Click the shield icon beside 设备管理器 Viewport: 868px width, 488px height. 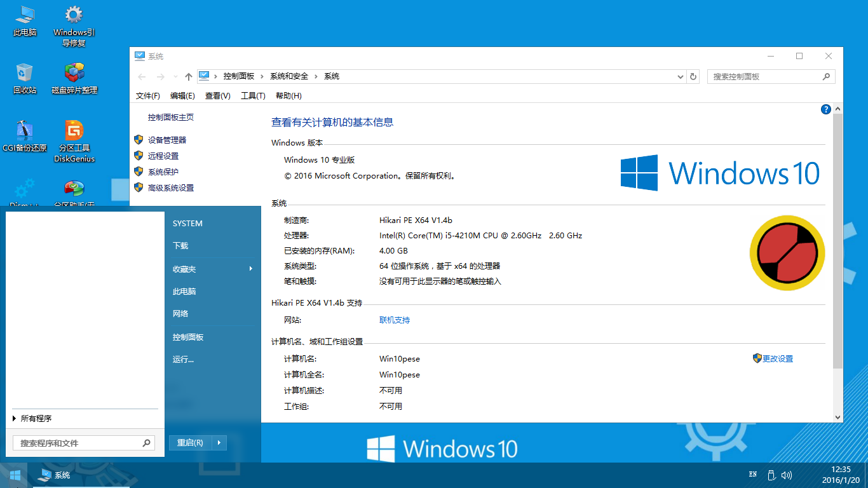139,140
